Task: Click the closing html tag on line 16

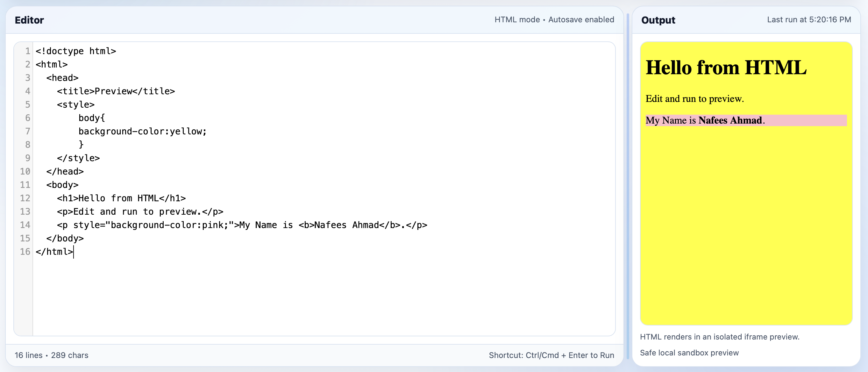Action: [54, 251]
